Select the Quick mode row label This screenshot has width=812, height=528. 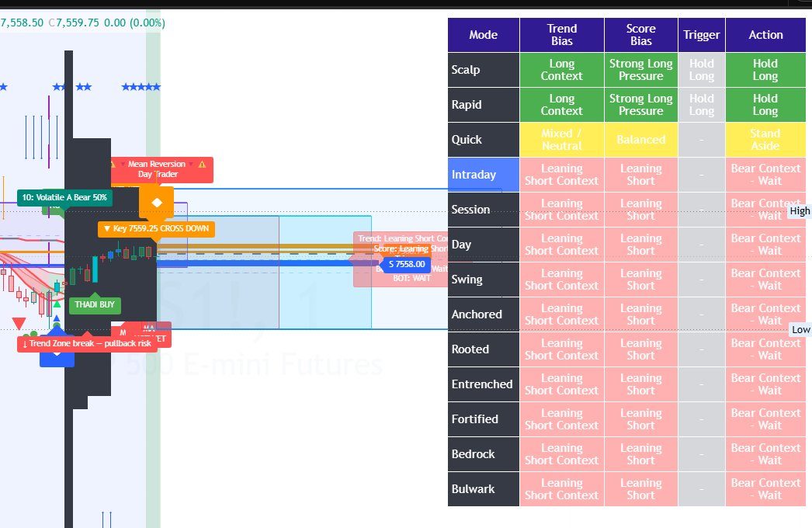483,140
